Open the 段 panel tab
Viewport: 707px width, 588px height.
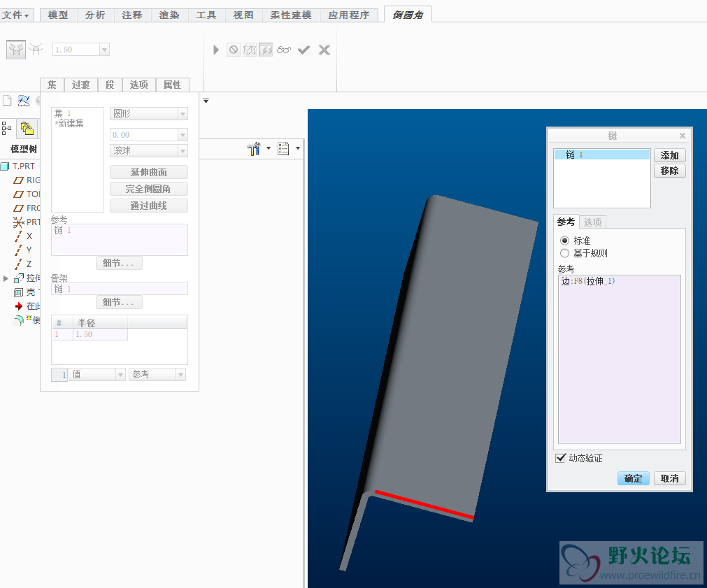click(110, 85)
